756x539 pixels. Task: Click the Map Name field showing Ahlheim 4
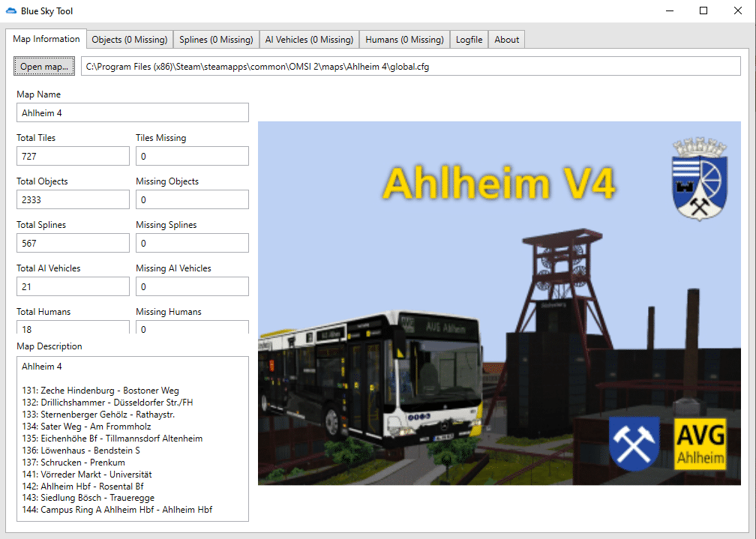(133, 112)
